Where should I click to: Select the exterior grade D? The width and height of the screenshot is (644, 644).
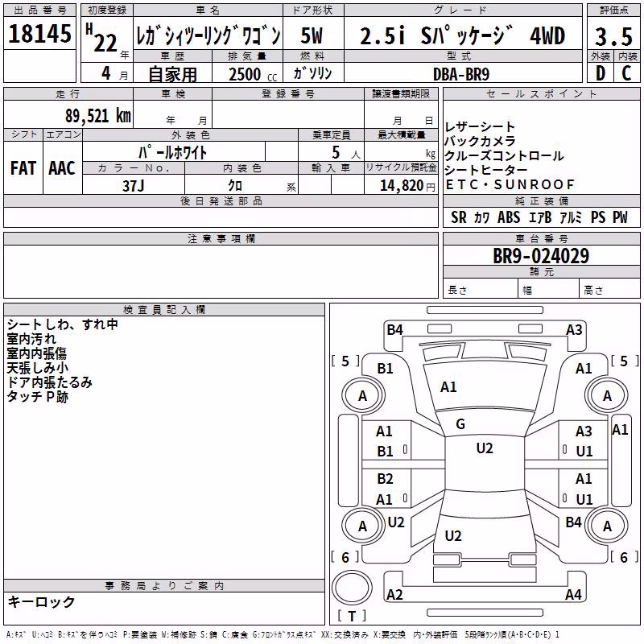[x=600, y=73]
